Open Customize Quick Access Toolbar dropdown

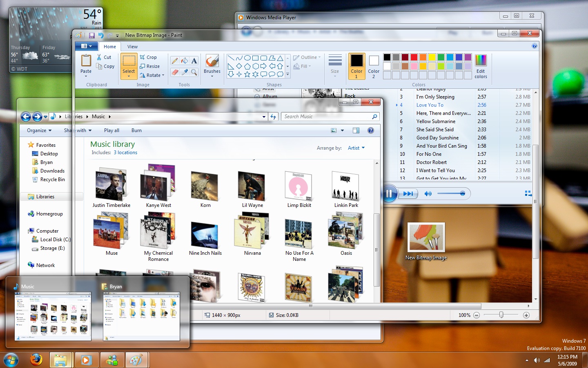[117, 36]
